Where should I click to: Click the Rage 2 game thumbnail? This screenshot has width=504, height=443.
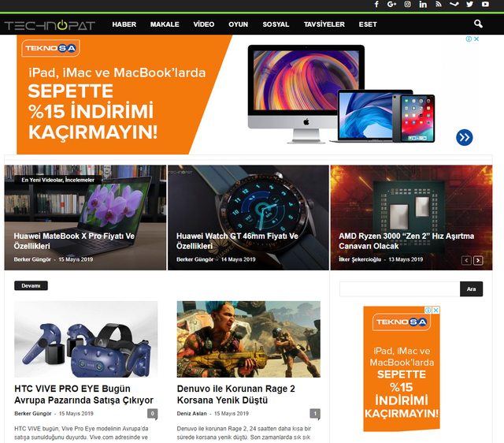249,339
